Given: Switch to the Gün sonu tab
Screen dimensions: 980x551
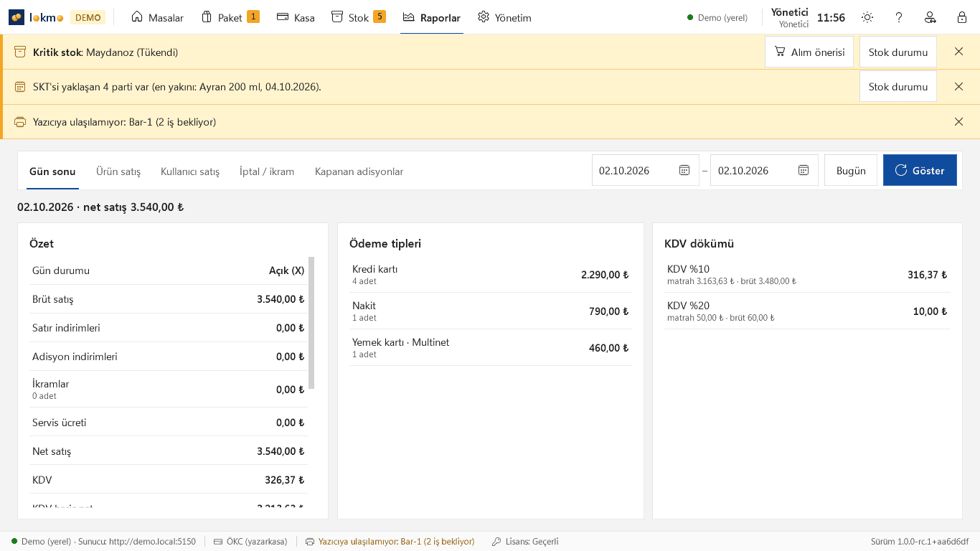Looking at the screenshot, I should point(52,171).
